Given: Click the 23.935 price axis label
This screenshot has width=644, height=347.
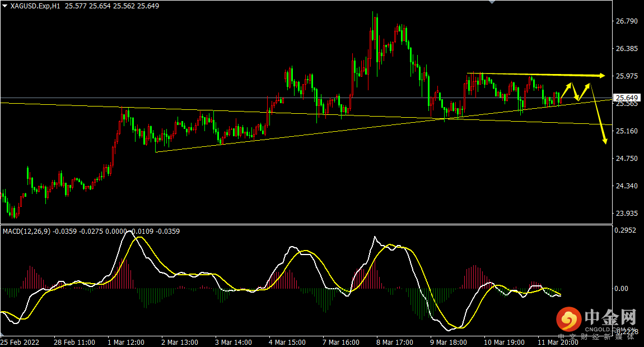Looking at the screenshot, I should tap(627, 214).
